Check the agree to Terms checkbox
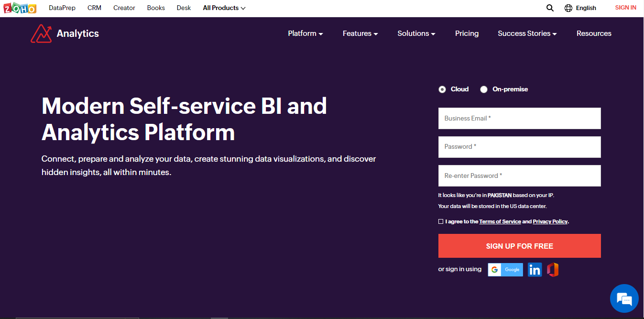The height and width of the screenshot is (319, 644). click(441, 221)
